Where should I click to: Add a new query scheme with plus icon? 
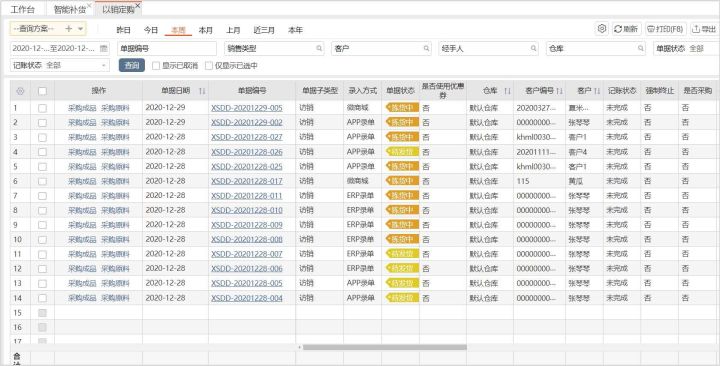click(68, 29)
